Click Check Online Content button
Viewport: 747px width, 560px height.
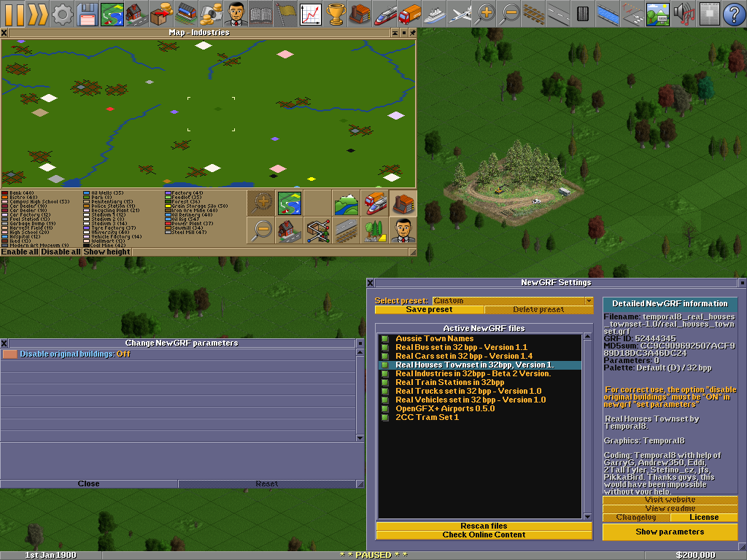click(484, 534)
